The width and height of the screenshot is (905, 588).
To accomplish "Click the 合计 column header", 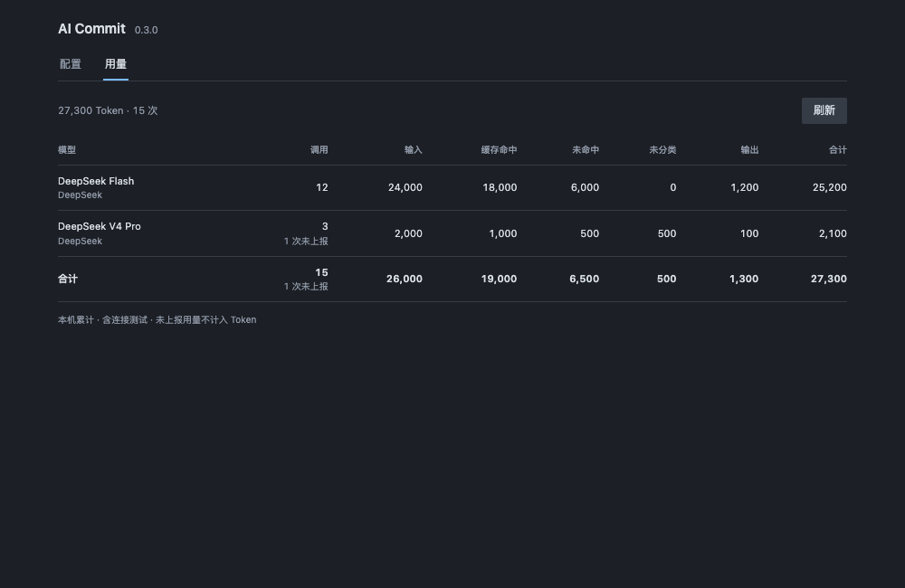I will pos(837,149).
